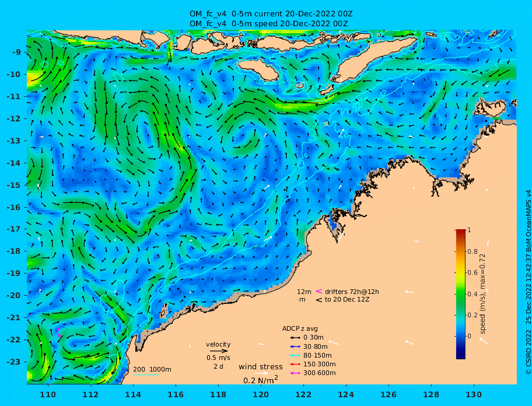Click the '12m' drifter depth label
Viewport: 532px width, 406px height.
tap(304, 292)
